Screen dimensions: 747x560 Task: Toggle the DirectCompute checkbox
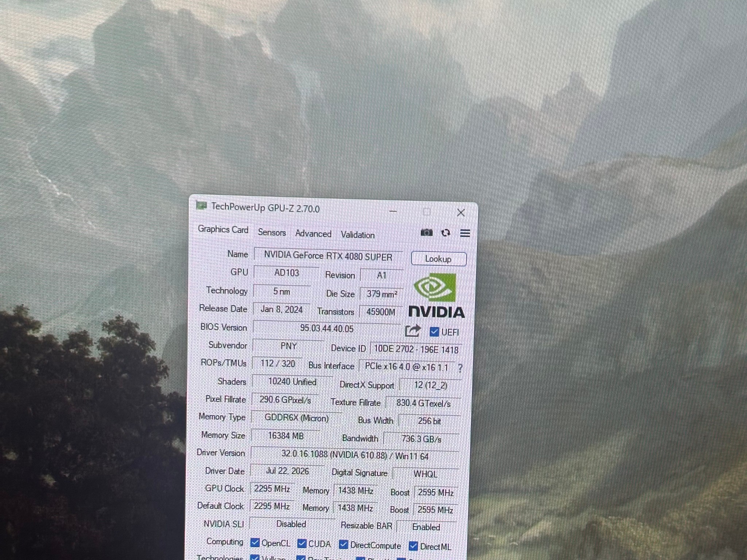click(343, 544)
